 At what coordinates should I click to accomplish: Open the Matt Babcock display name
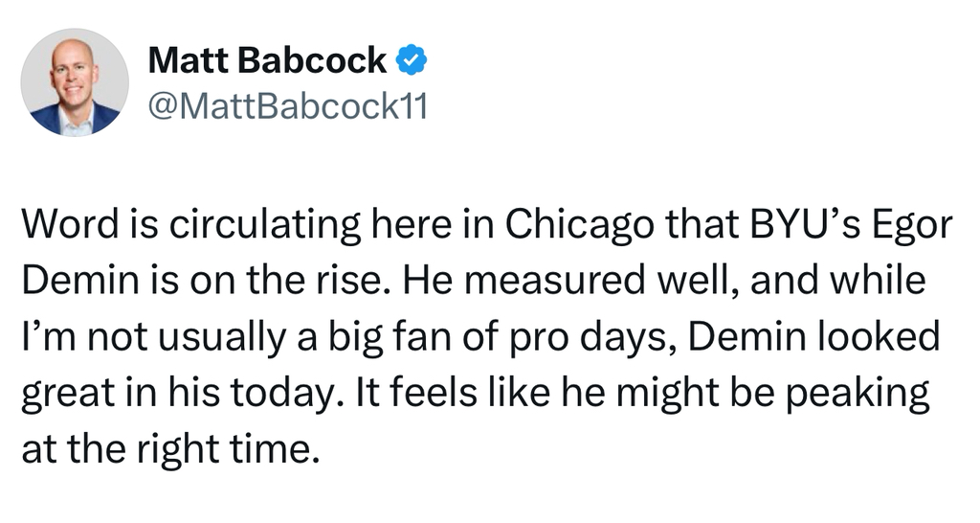tap(268, 61)
